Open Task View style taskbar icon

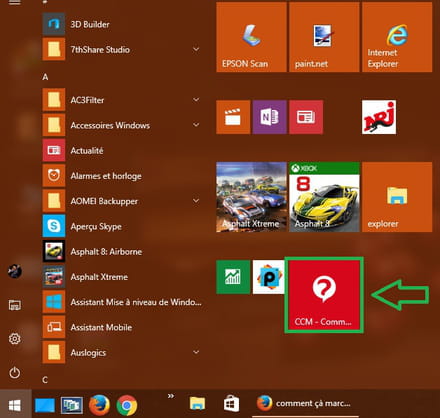(x=72, y=405)
